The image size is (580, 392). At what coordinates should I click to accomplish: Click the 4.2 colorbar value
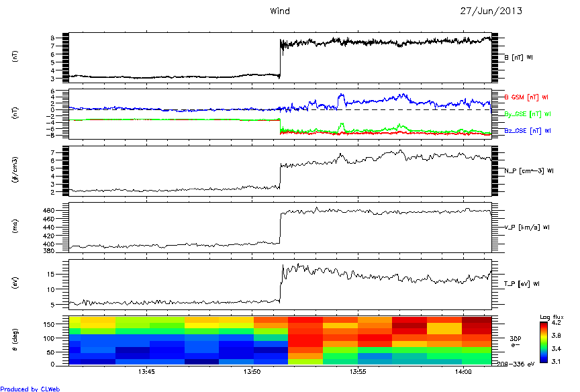(x=556, y=322)
